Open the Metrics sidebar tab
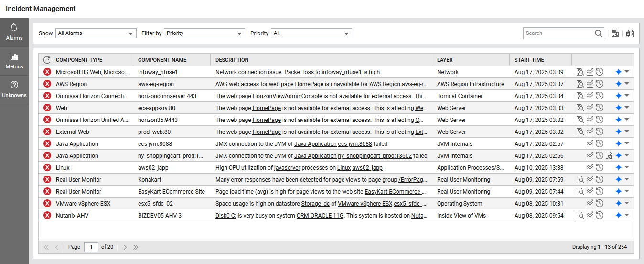This screenshot has height=264, width=644. [14, 61]
